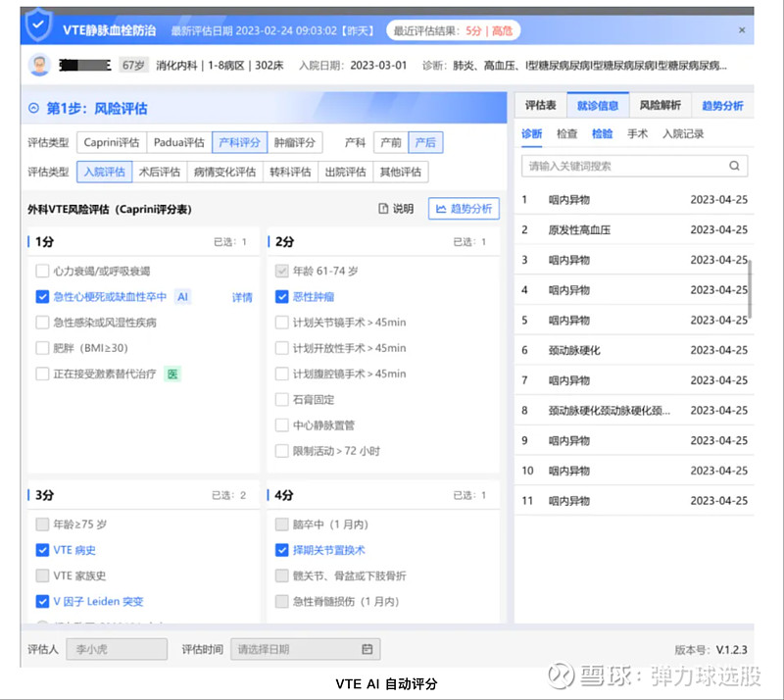Open the 手术 sub-tab
This screenshot has width=784, height=700.
coord(637,134)
